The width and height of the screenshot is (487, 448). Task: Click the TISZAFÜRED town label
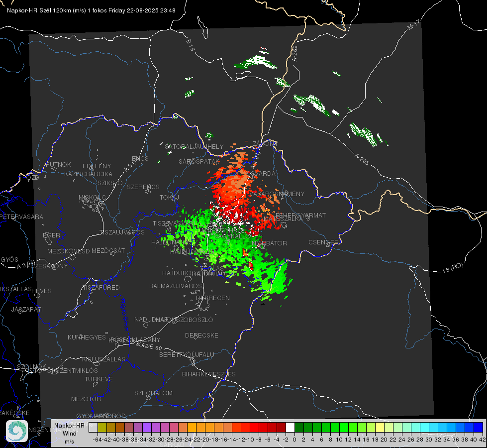pyautogui.click(x=101, y=288)
